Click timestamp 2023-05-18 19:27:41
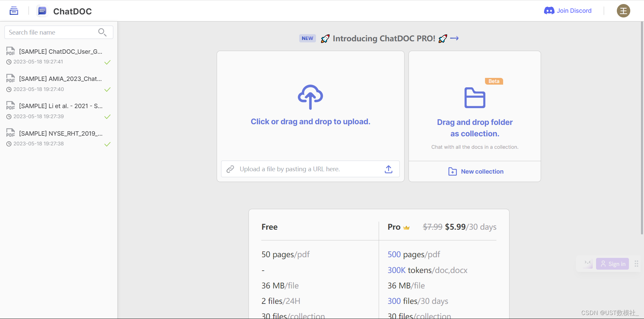Viewport: 644px width, 319px height. (x=38, y=62)
